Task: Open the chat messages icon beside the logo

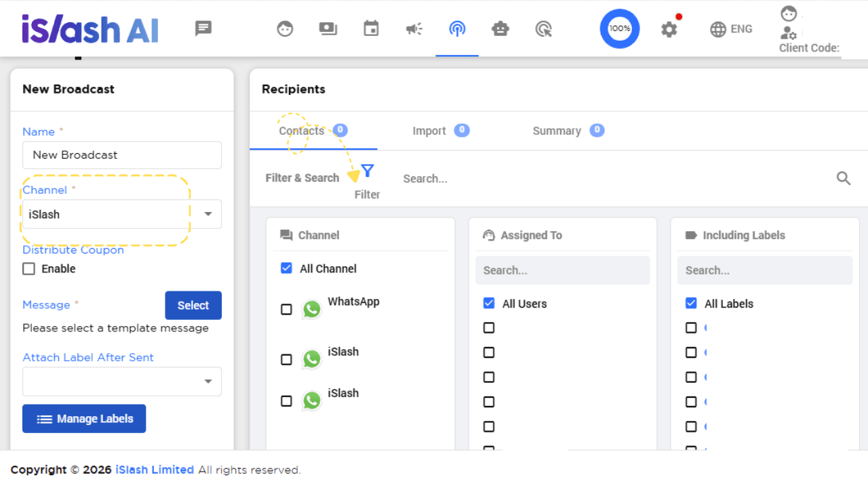Action: [x=203, y=28]
